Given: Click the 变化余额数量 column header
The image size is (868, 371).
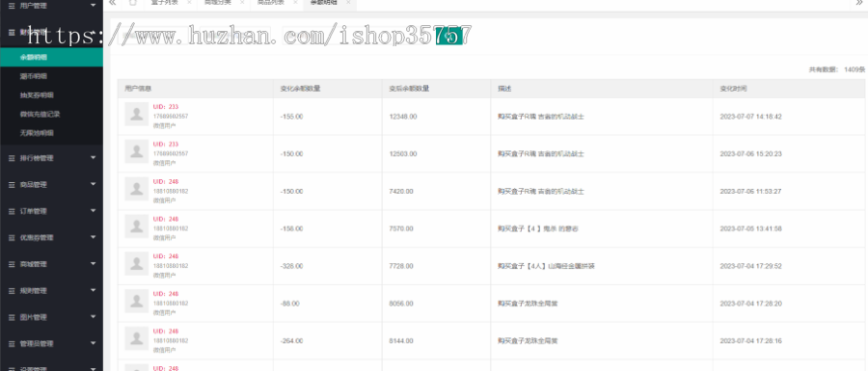Looking at the screenshot, I should click(x=301, y=89).
